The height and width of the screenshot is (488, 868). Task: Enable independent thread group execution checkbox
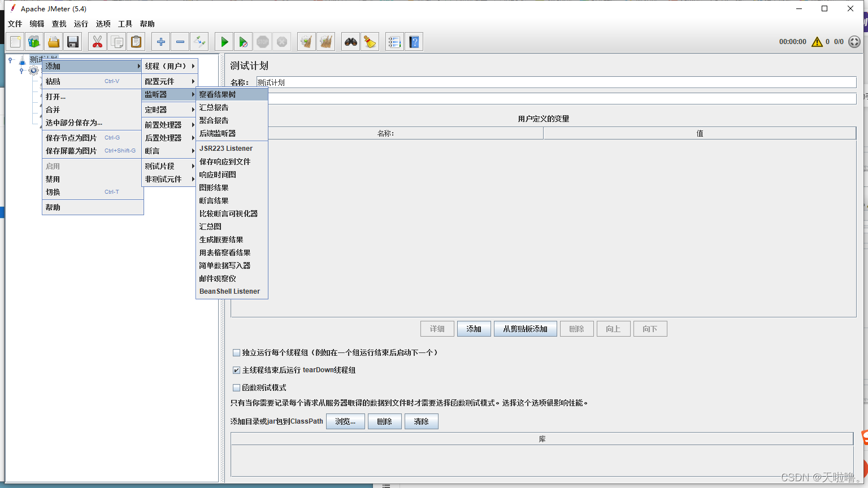pos(237,352)
